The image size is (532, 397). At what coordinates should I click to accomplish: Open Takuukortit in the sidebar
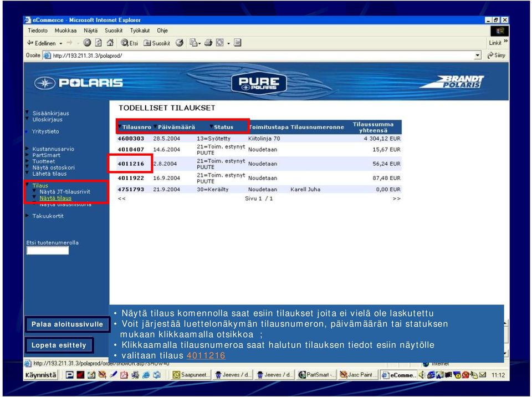(x=48, y=216)
